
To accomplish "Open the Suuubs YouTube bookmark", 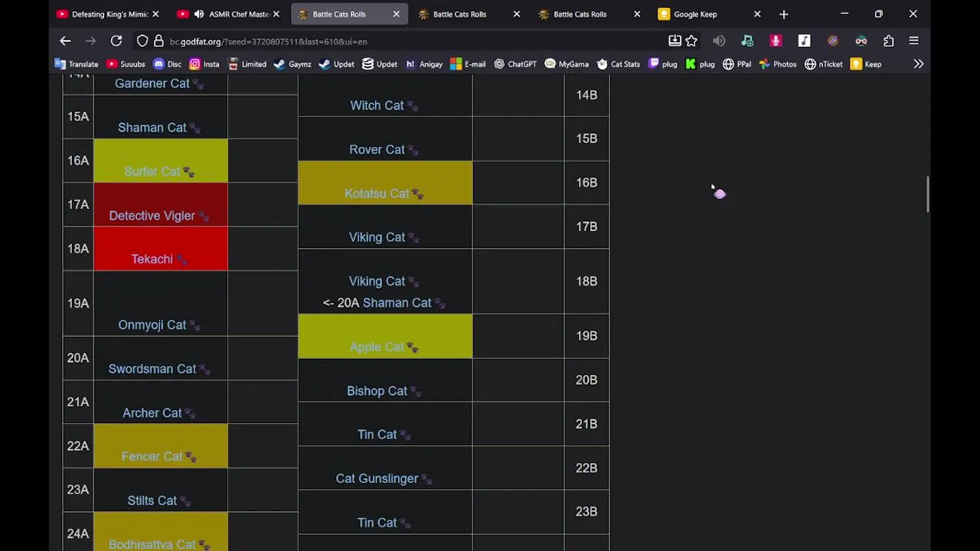I will (126, 64).
